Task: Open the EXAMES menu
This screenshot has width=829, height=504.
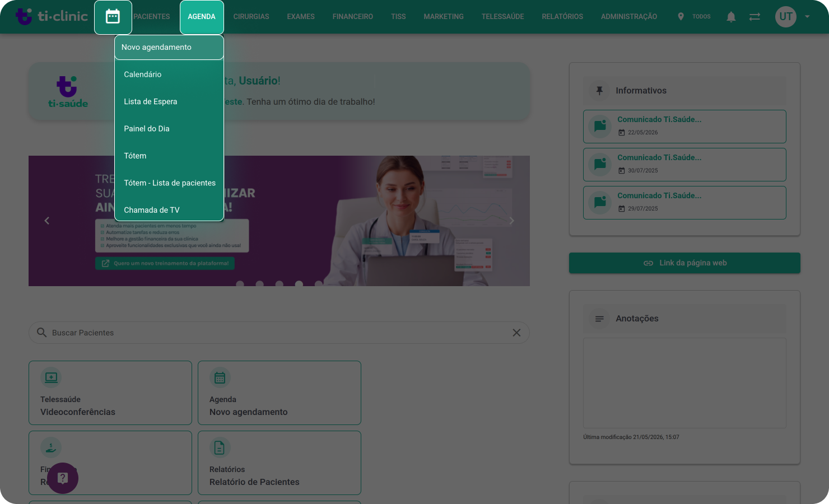Action: [301, 17]
